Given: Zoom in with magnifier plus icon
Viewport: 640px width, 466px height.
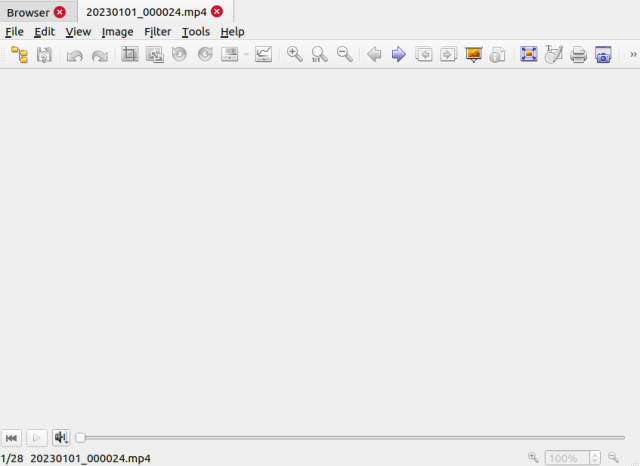Looking at the screenshot, I should 294,54.
